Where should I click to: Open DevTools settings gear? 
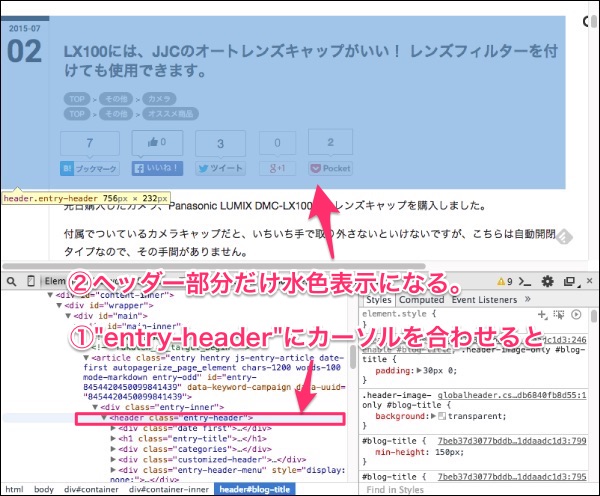point(547,282)
